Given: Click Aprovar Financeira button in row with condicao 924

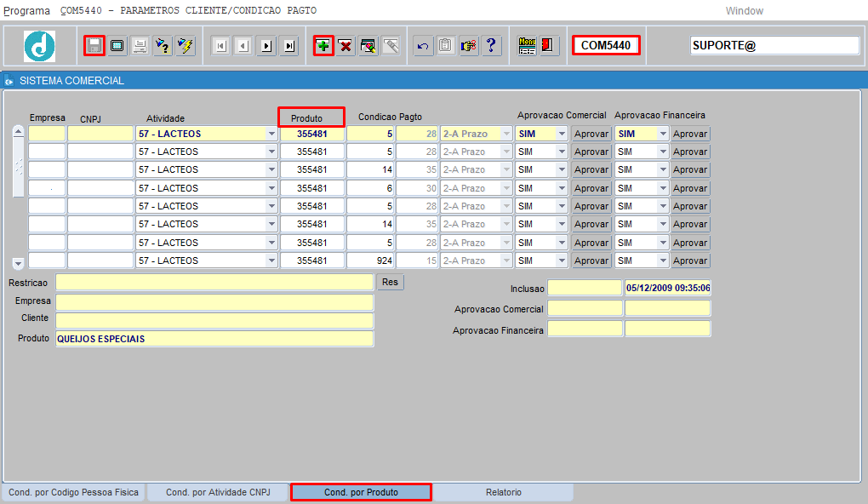Looking at the screenshot, I should pos(690,261).
